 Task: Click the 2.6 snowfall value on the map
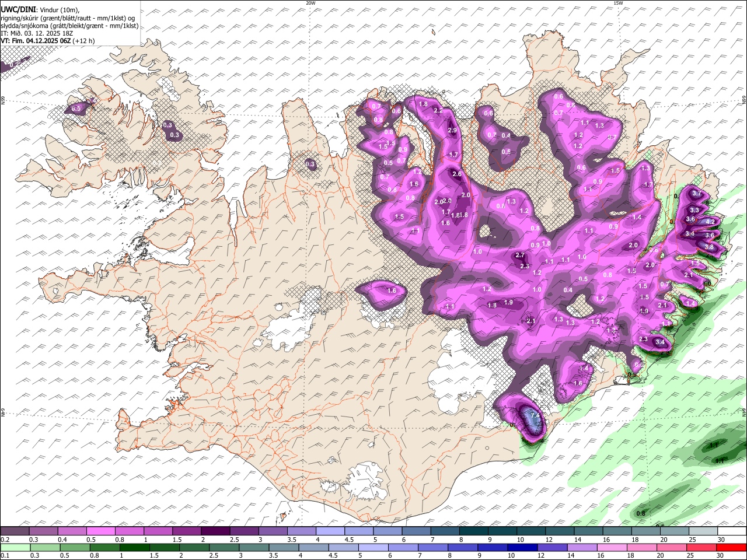[457, 174]
